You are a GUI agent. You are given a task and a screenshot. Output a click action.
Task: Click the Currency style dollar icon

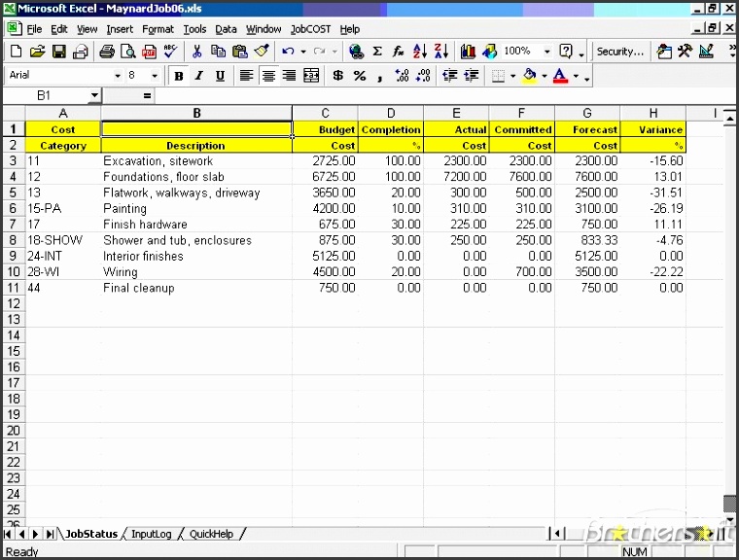pyautogui.click(x=338, y=76)
